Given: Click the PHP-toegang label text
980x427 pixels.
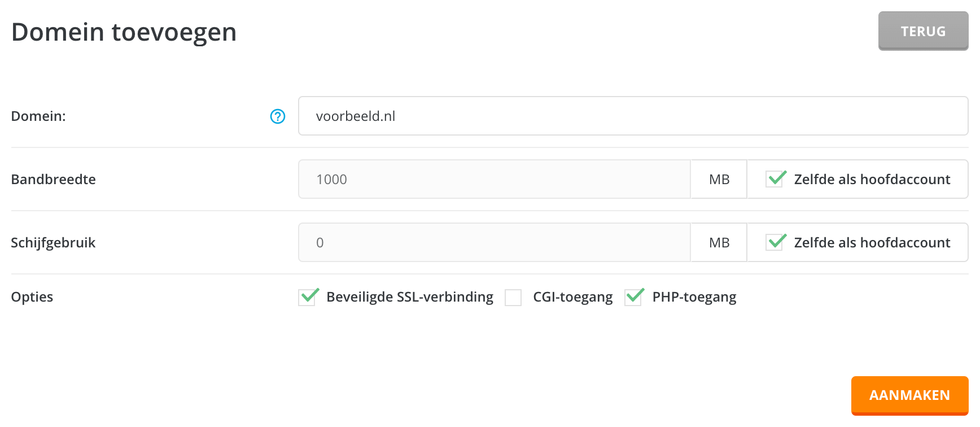Looking at the screenshot, I should coord(694,297).
